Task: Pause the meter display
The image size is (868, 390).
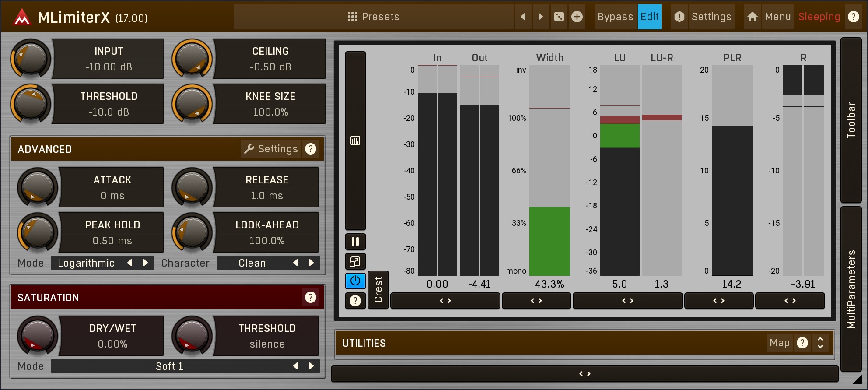Action: (x=355, y=242)
